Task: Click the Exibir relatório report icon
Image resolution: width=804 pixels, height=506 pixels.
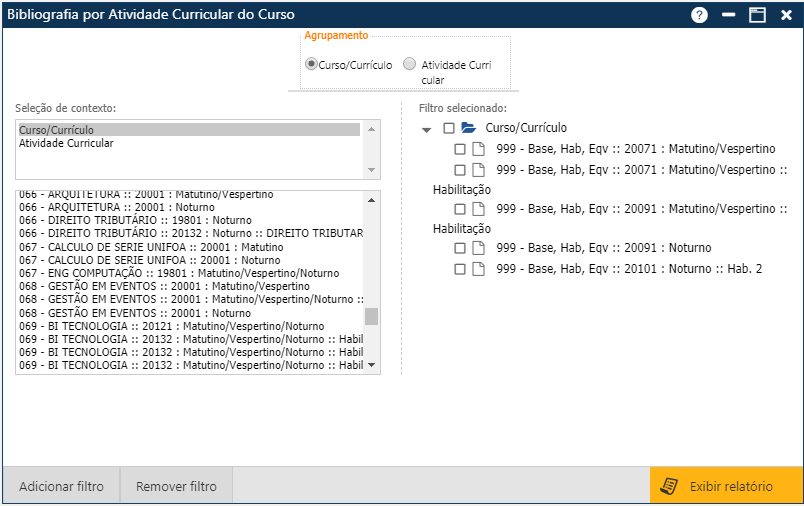Action: click(671, 487)
